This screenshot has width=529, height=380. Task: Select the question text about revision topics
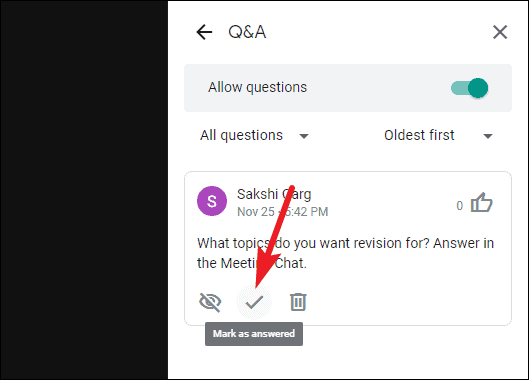(345, 253)
